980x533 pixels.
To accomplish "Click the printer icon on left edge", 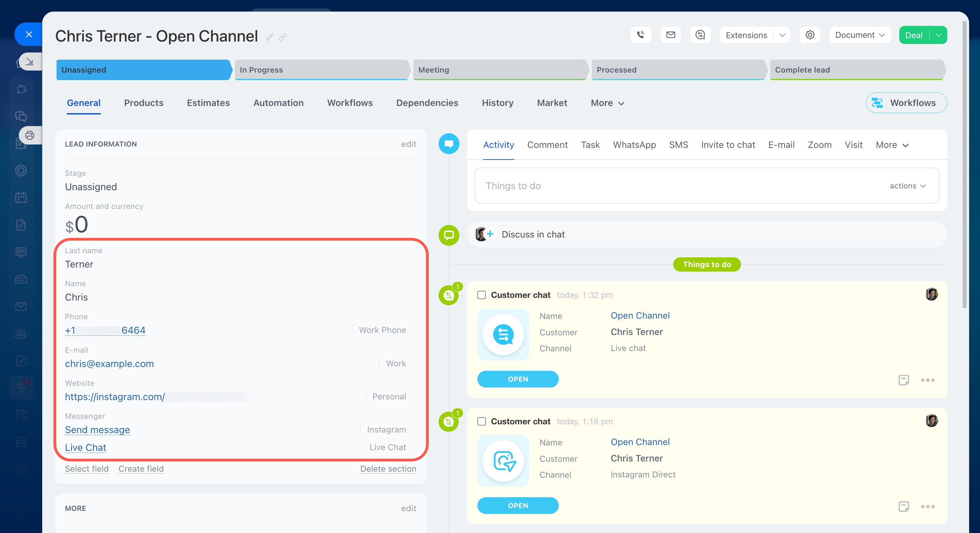I will (30, 135).
